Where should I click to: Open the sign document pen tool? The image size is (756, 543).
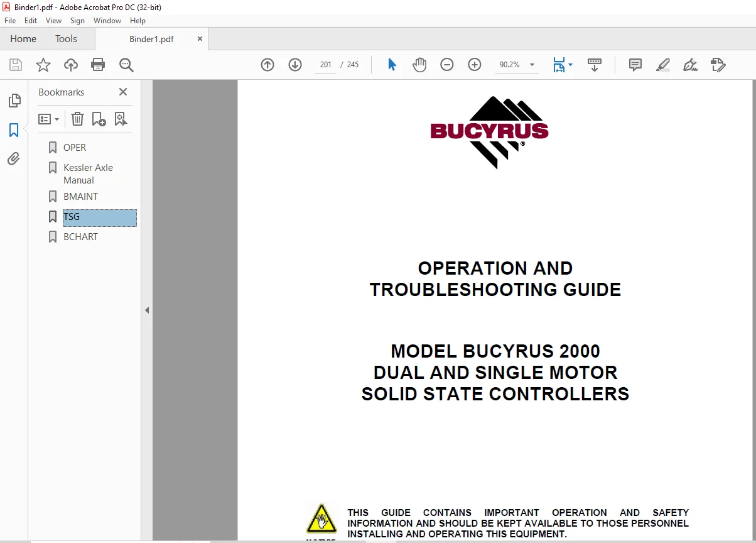(690, 65)
